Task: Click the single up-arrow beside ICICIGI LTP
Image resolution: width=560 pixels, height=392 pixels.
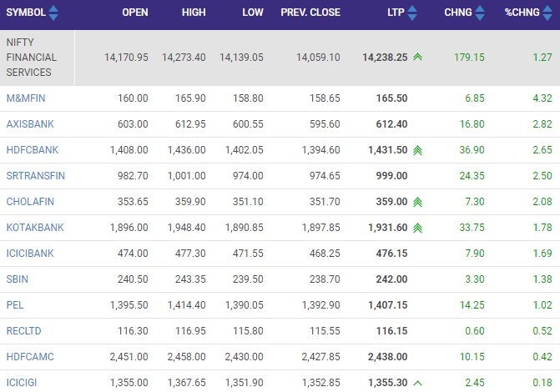Action: (418, 383)
